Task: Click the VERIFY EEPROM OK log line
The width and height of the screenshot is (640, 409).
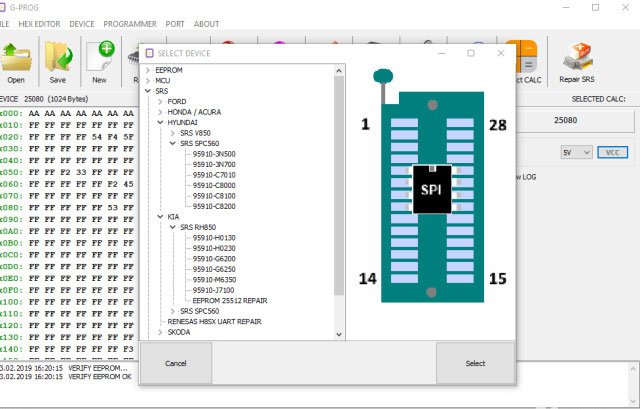Action: point(67,377)
